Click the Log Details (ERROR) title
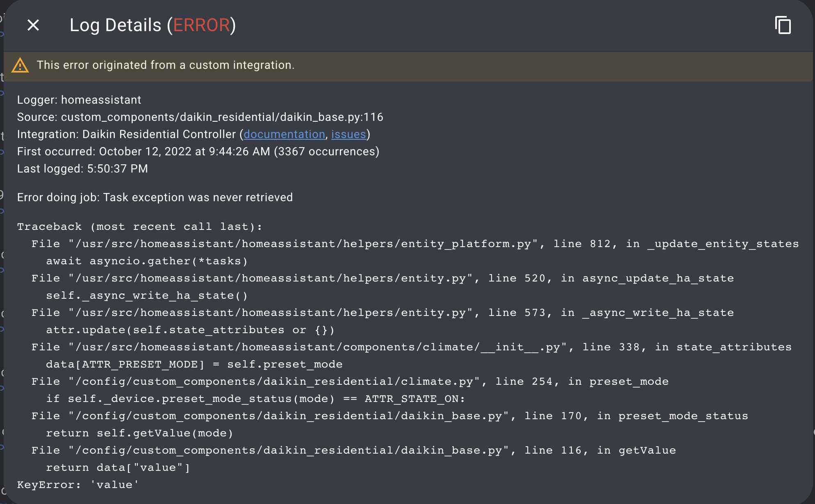 [153, 25]
